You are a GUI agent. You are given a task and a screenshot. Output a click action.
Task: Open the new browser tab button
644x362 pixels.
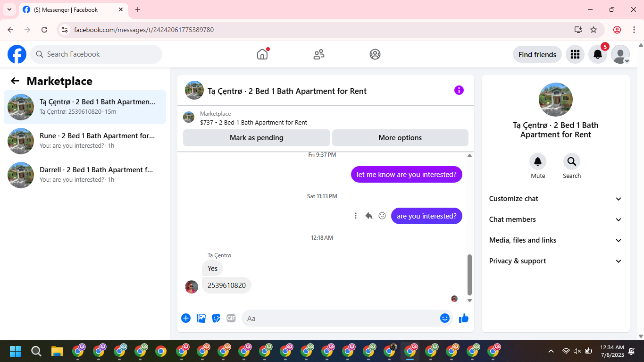(138, 9)
